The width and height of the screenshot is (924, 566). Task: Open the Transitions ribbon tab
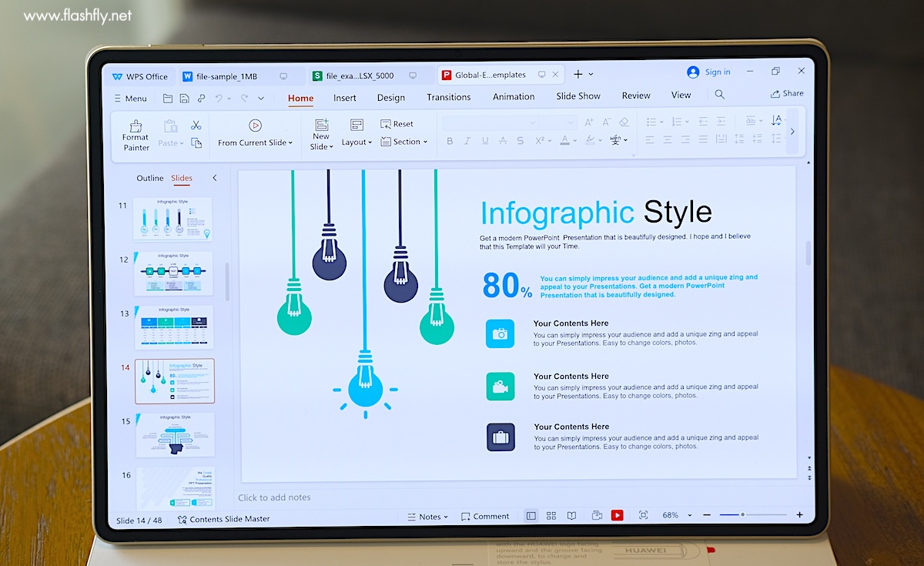[x=448, y=97]
